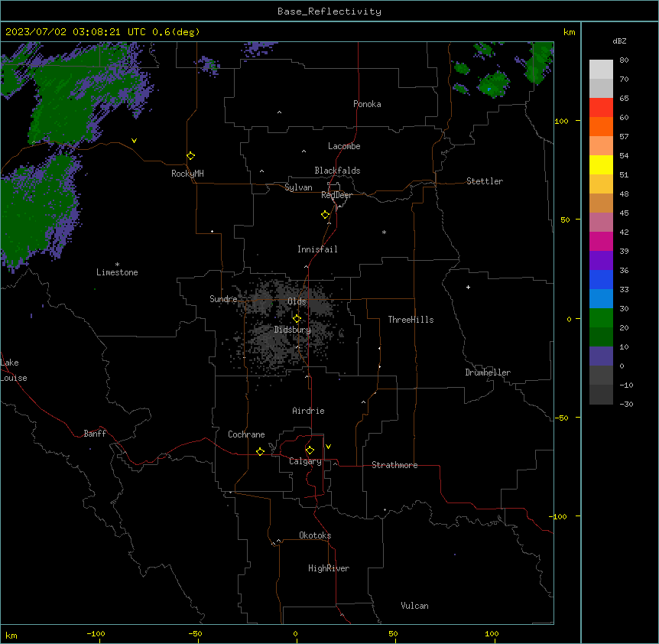Viewport: 659px width, 644px height.
Task: Select the Limestone label
Action: 117,272
